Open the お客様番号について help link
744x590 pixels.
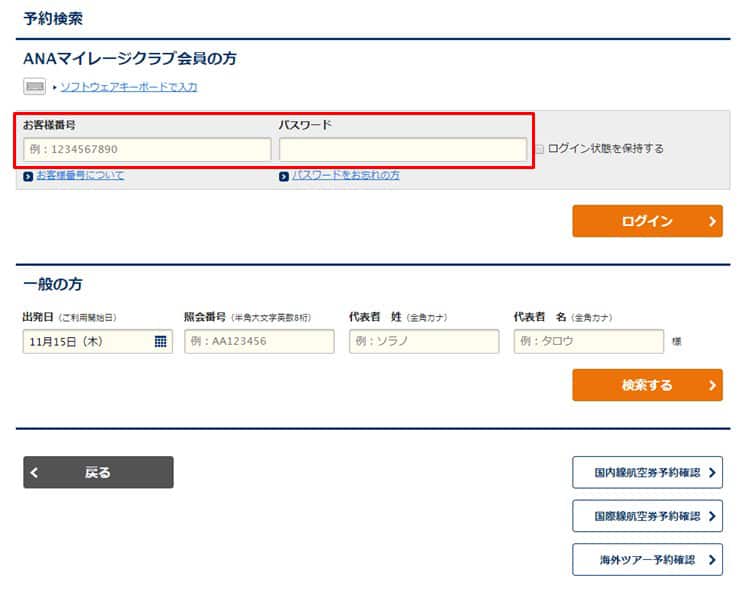point(80,176)
